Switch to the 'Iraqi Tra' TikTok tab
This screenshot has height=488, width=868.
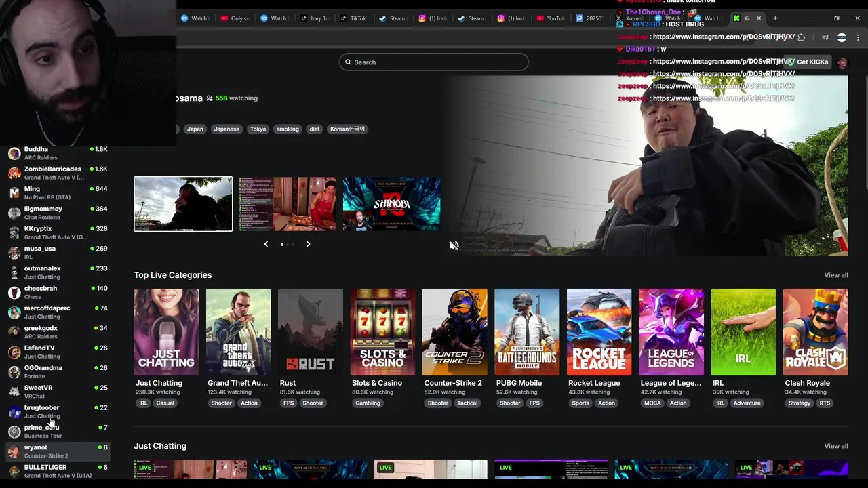coord(315,18)
